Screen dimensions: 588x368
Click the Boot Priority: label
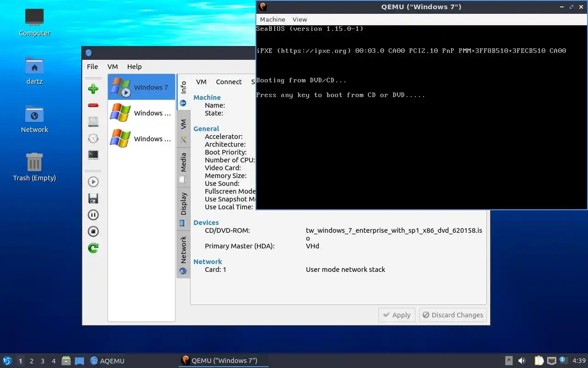tap(226, 152)
